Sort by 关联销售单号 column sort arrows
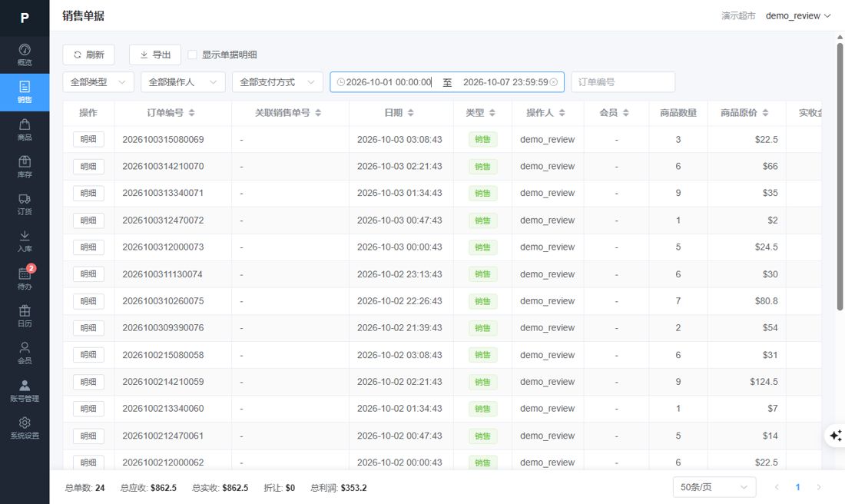 point(318,113)
